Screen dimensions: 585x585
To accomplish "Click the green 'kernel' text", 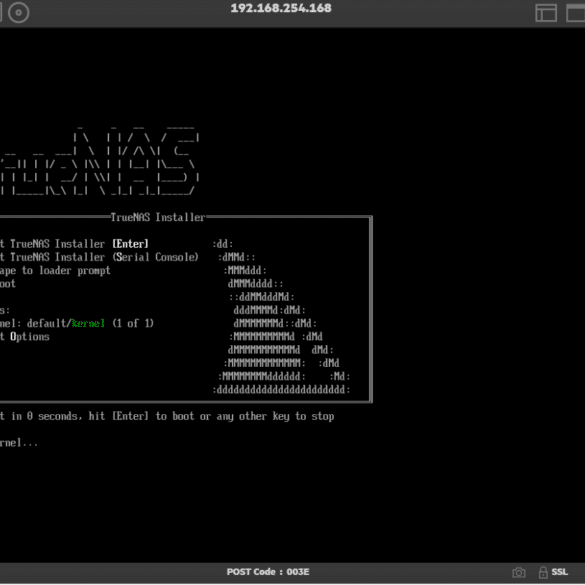I will (x=88, y=323).
